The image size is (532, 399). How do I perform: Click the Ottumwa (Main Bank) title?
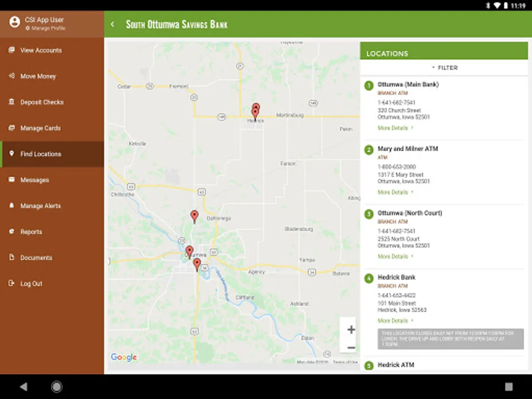point(408,84)
